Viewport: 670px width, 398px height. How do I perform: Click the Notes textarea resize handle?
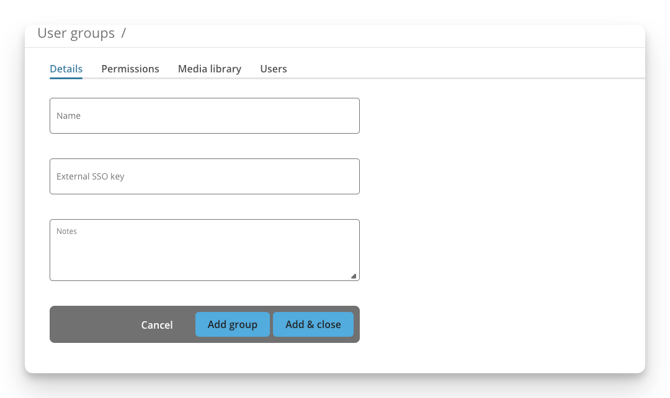(x=354, y=276)
